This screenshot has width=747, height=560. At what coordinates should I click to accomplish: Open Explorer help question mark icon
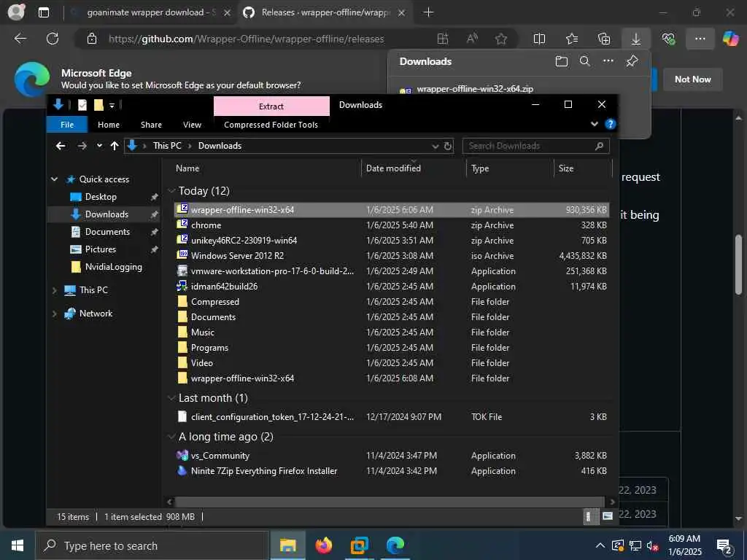(x=610, y=124)
